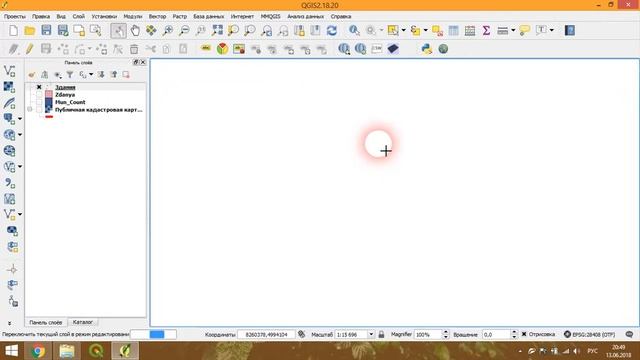Switch to the Панель слоёв tab

[46, 322]
